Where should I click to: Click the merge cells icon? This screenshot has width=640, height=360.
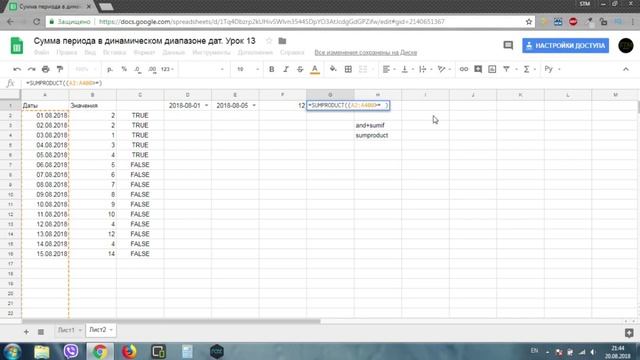[x=363, y=69]
